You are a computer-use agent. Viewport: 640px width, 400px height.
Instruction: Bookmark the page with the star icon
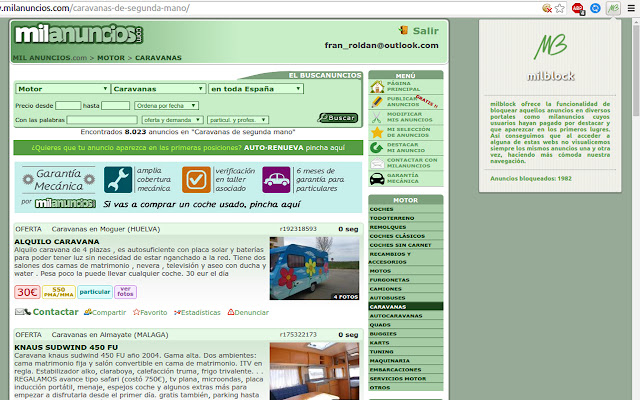pos(560,8)
